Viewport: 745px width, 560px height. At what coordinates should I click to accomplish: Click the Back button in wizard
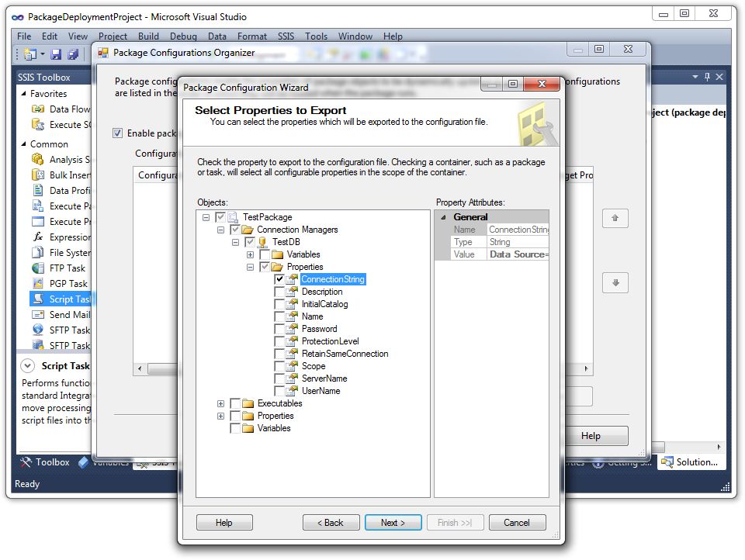point(331,523)
